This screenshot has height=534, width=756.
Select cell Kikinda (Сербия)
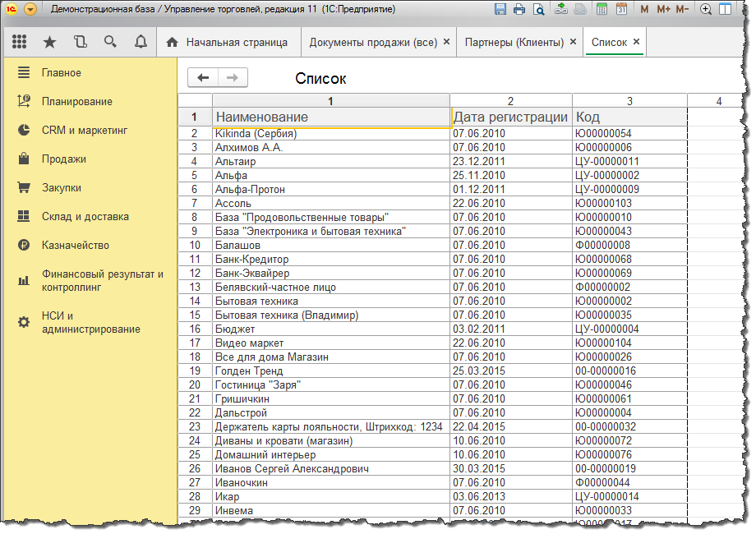coord(330,133)
